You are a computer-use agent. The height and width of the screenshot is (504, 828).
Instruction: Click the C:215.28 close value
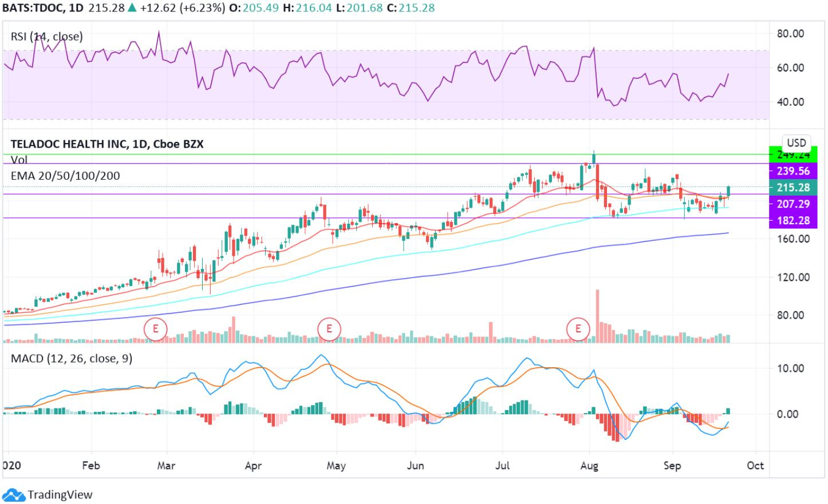click(x=411, y=8)
